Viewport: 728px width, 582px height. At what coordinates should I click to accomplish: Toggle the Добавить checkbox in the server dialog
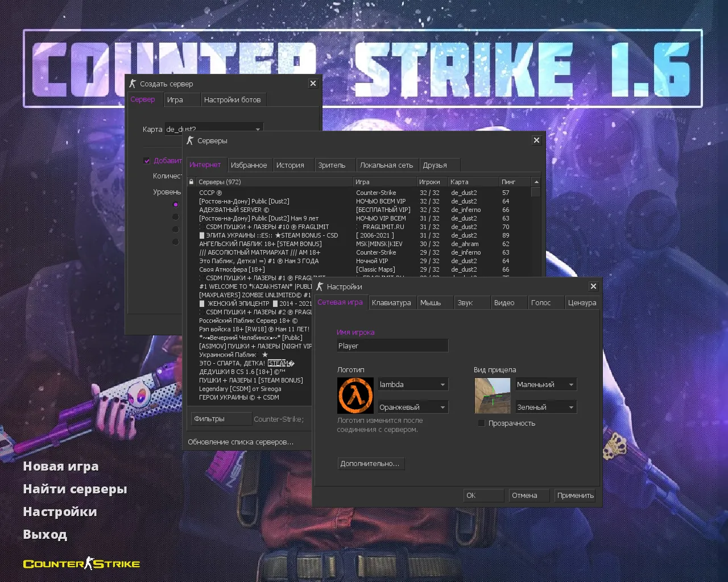[x=147, y=160]
